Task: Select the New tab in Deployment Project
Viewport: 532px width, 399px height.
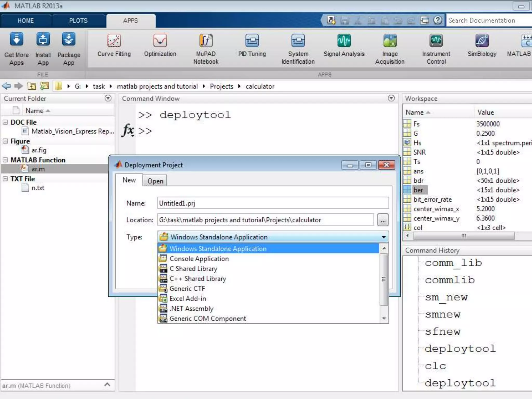Action: coord(129,180)
